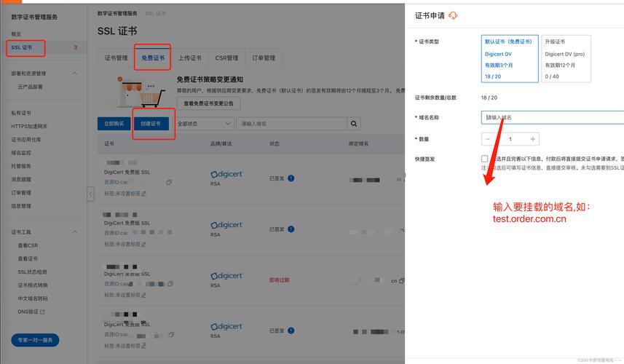Click info icon beside 已签发 in second row
The width and height of the screenshot is (624, 364).
[291, 229]
